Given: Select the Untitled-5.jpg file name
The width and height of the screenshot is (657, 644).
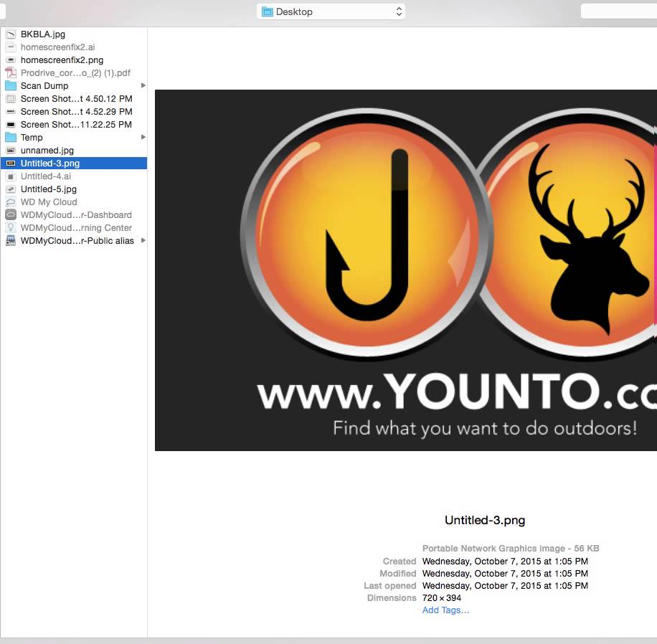Looking at the screenshot, I should pos(49,189).
